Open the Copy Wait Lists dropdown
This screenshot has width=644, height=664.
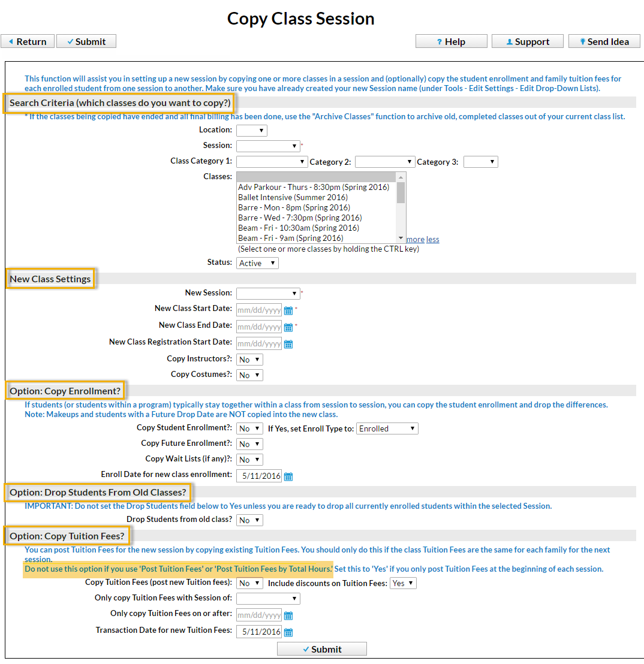coord(249,460)
